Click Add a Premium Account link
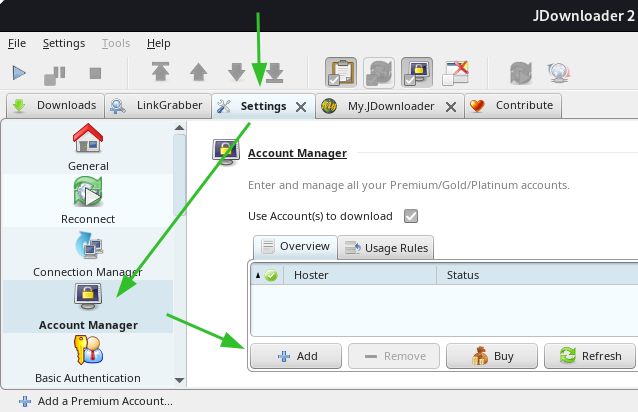Screen dimensions: 638x412 (96, 401)
